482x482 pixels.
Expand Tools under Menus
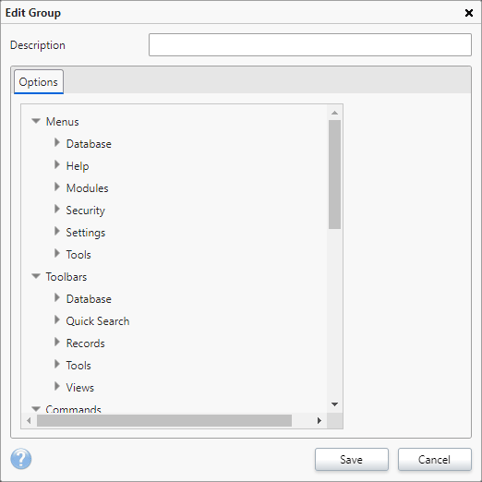pos(57,253)
